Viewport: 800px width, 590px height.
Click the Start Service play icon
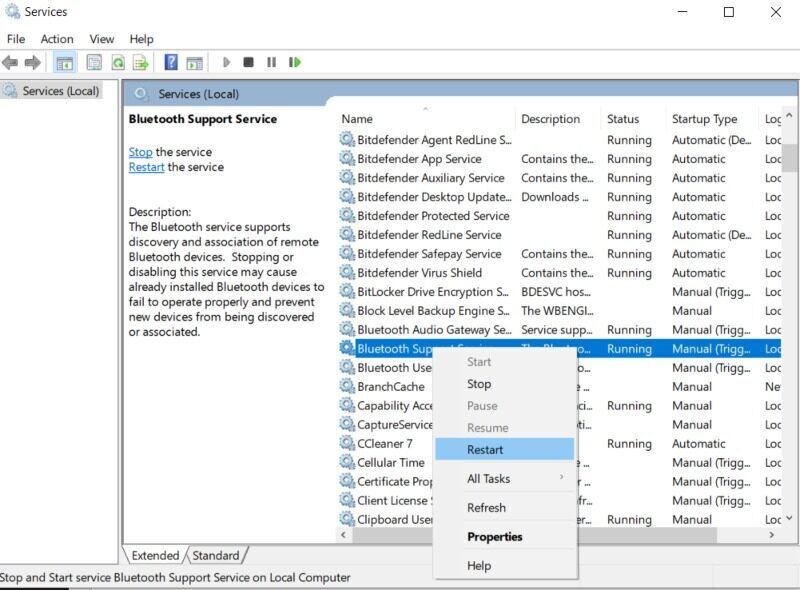(x=227, y=62)
